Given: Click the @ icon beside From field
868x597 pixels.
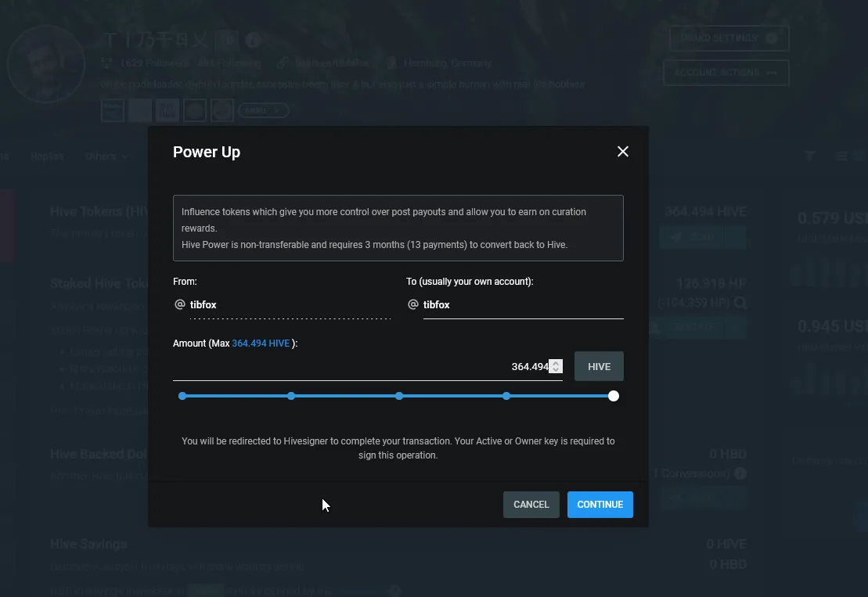Looking at the screenshot, I should pyautogui.click(x=179, y=304).
